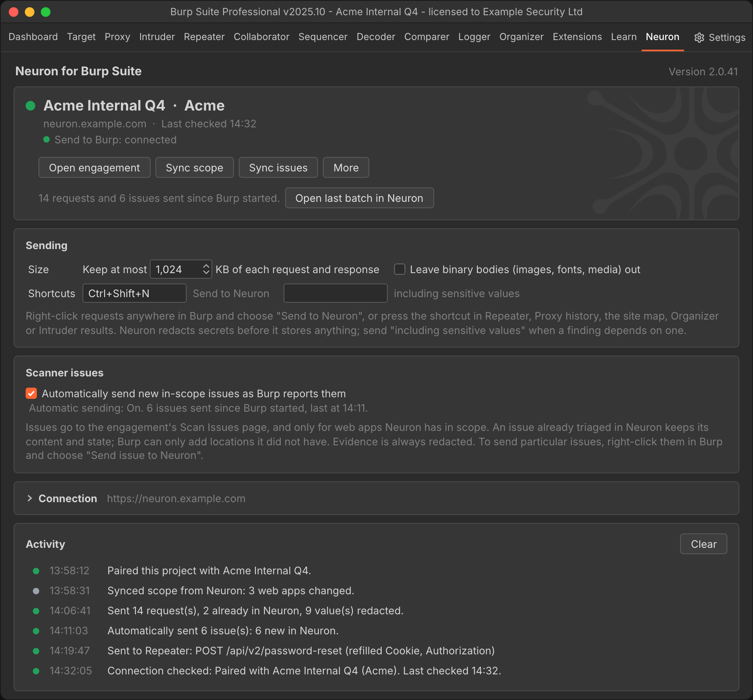Click the 14:32:05 Connection checked entry
Viewport: 753px width, 700px height.
(x=304, y=670)
